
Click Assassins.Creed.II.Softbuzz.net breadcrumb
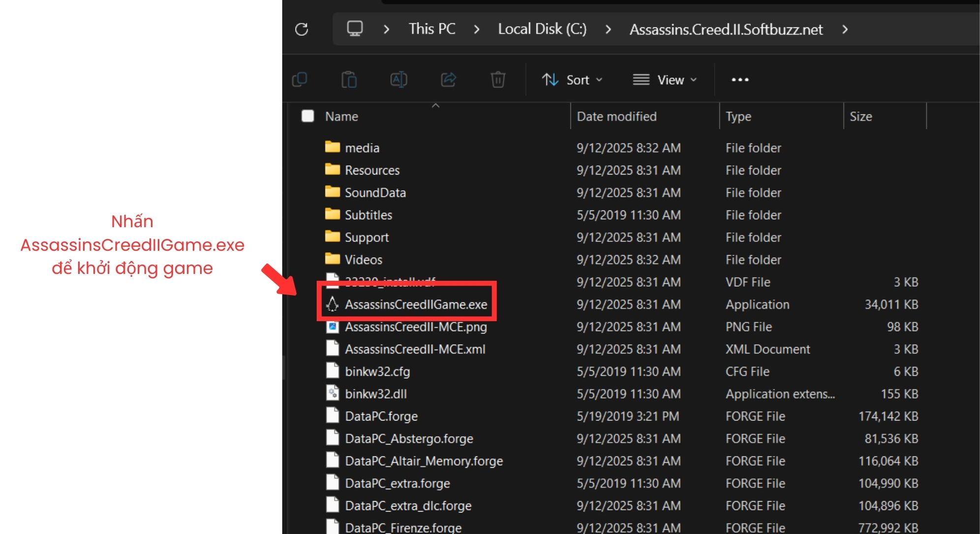click(x=726, y=30)
